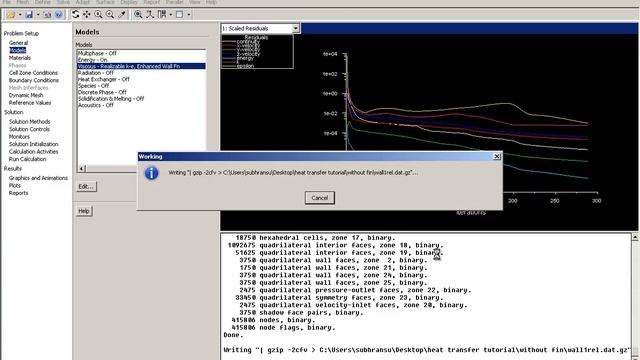Open Solution Methods page

point(29,122)
